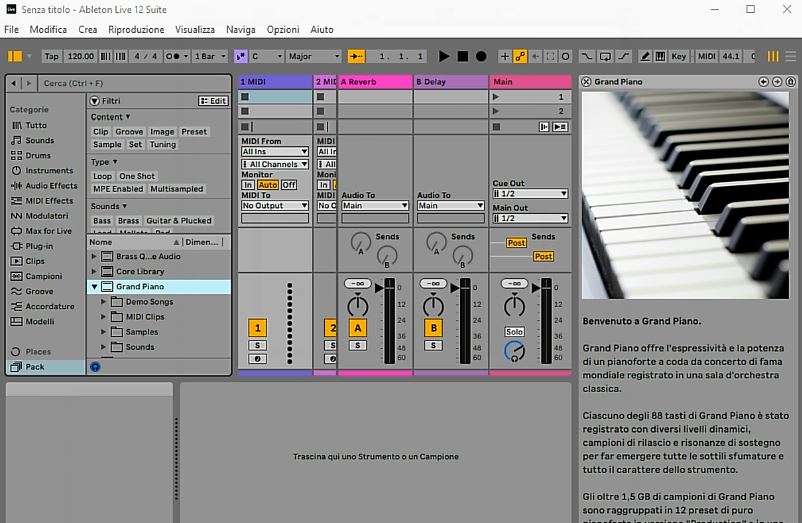Set track 1 Monitor to In

(x=248, y=185)
